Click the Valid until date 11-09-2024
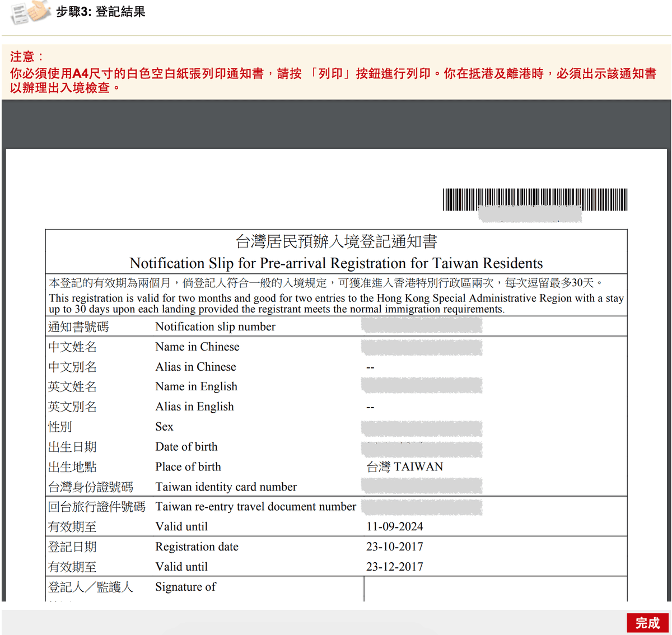 pos(394,526)
